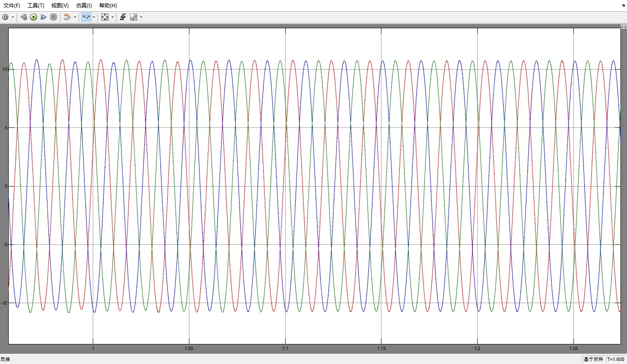Click the step forward icon
The image size is (627, 364).
tap(44, 17)
